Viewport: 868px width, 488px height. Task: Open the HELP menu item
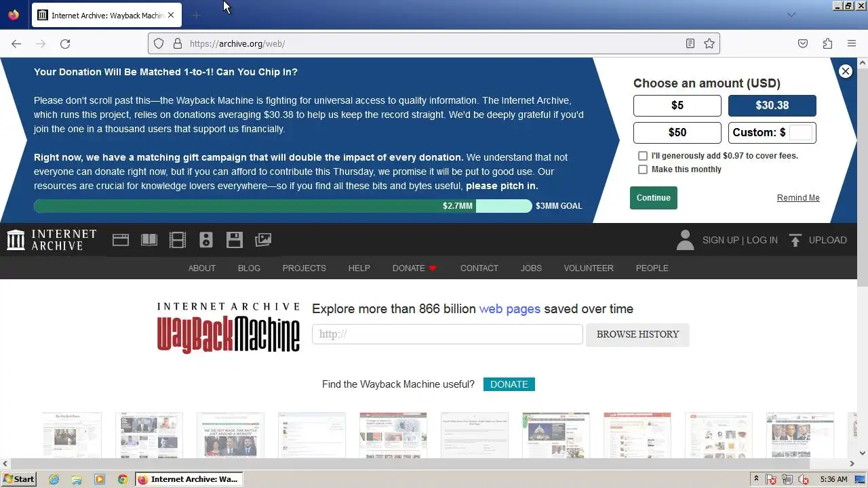359,268
